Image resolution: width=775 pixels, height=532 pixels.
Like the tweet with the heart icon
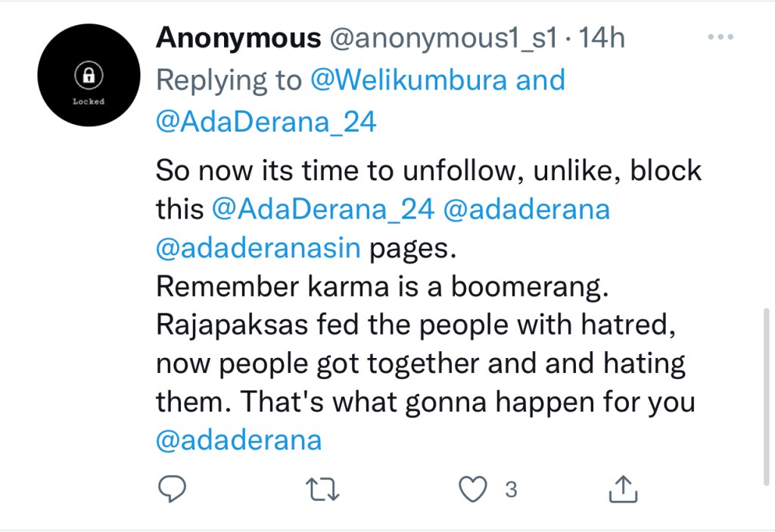(x=474, y=490)
